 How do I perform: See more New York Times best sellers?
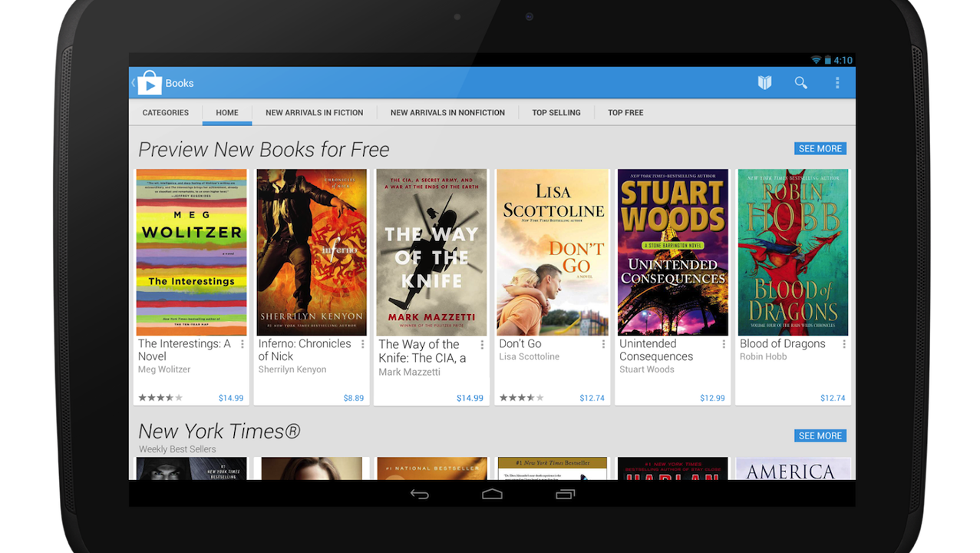[x=820, y=435]
